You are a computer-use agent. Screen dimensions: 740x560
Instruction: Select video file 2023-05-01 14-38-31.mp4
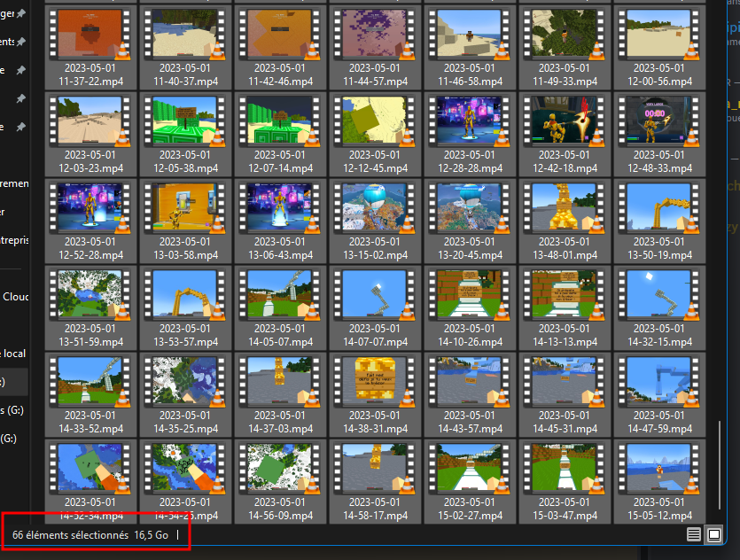pos(375,394)
